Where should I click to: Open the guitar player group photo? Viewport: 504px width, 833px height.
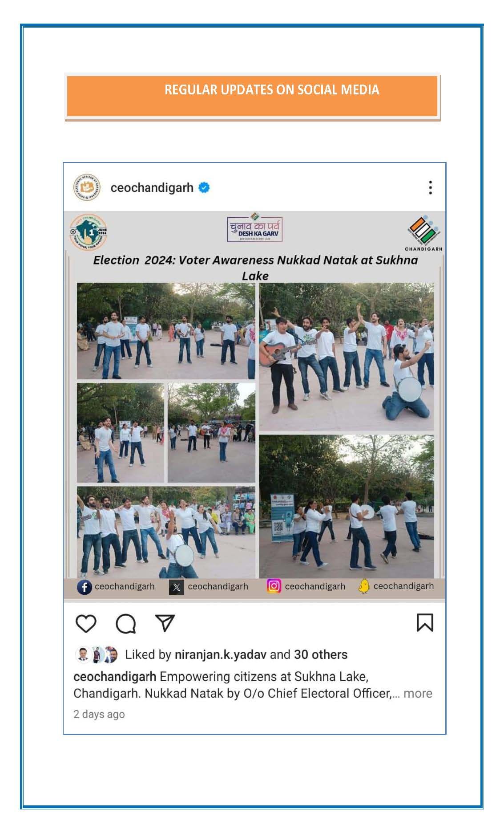point(347,357)
